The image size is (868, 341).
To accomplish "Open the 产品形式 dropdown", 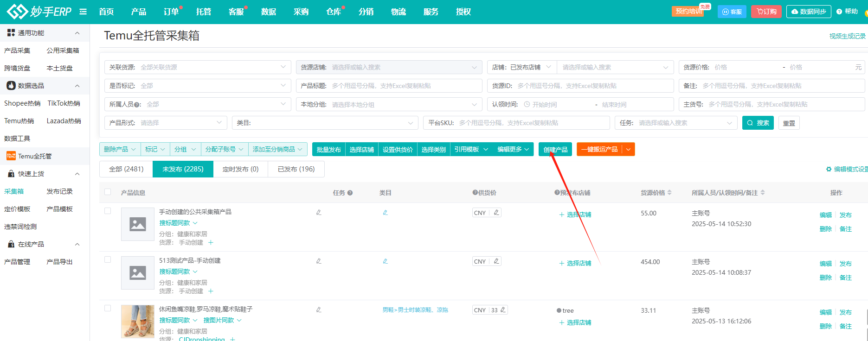I will (x=166, y=123).
